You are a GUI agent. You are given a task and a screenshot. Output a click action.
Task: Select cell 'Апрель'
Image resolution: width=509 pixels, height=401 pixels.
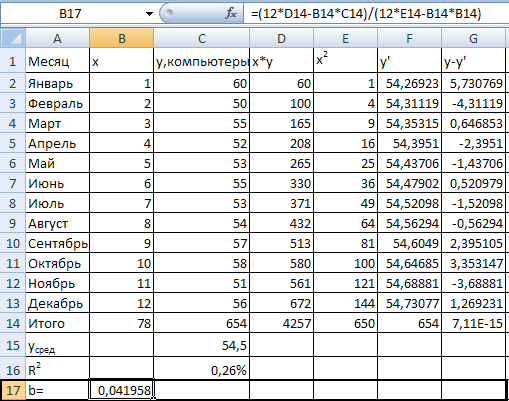57,143
